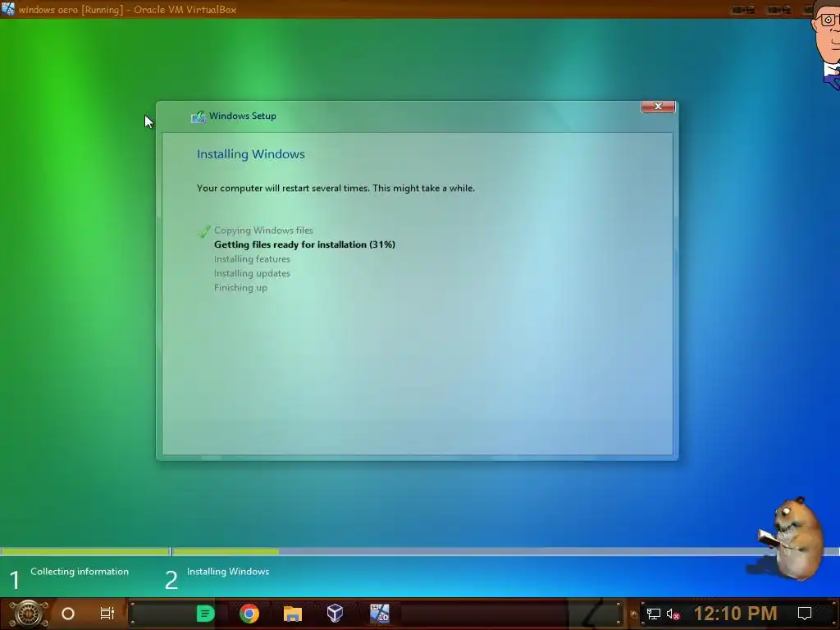Click VirtualBox window icon in title bar

pos(8,9)
